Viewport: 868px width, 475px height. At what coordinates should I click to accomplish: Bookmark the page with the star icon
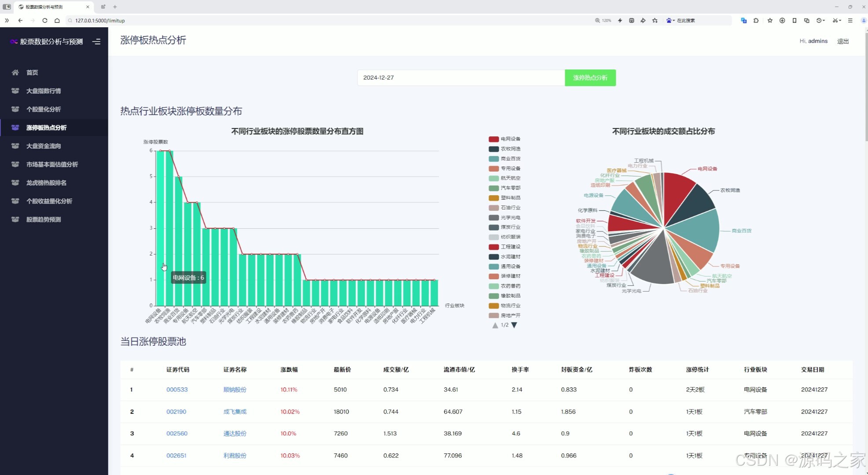pyautogui.click(x=655, y=21)
